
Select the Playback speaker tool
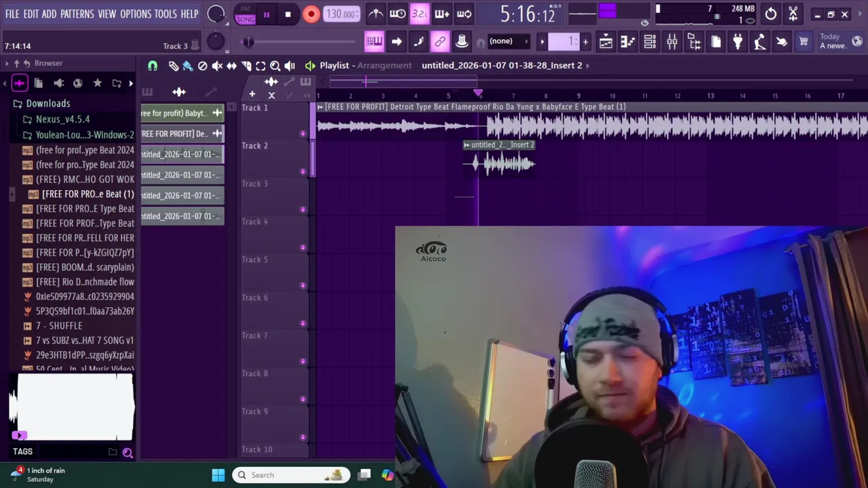tap(290, 66)
